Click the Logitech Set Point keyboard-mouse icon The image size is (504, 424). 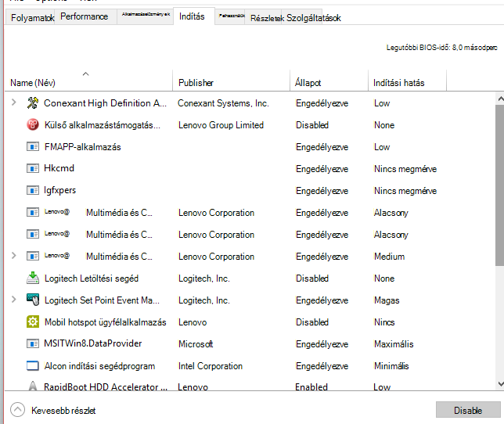click(32, 300)
